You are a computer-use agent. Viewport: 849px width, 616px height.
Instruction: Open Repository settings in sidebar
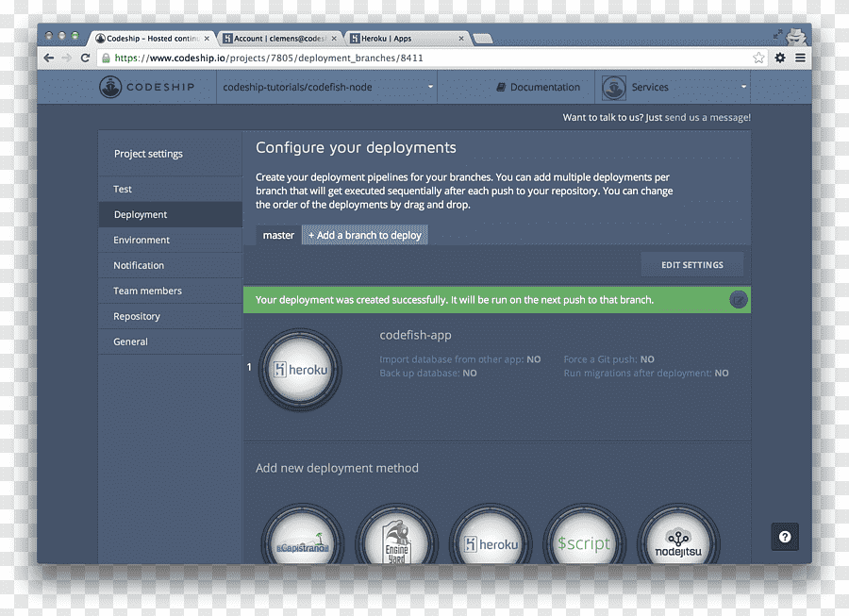(170, 316)
